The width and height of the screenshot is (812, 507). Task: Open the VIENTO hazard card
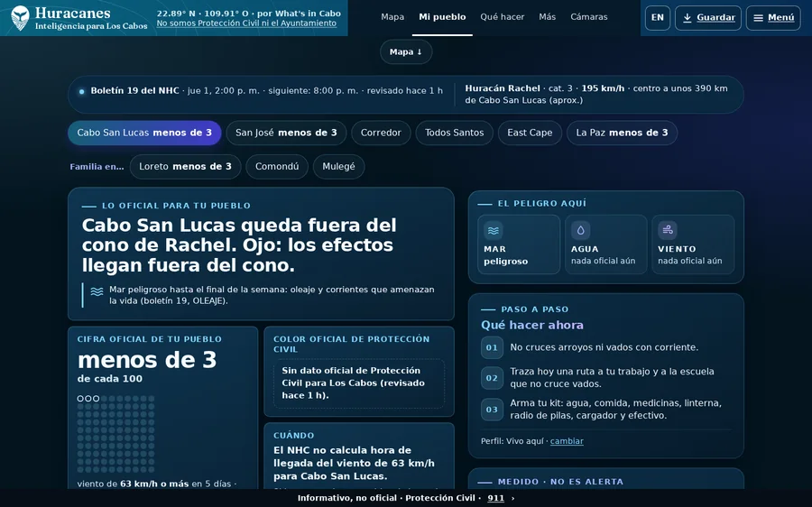(693, 244)
